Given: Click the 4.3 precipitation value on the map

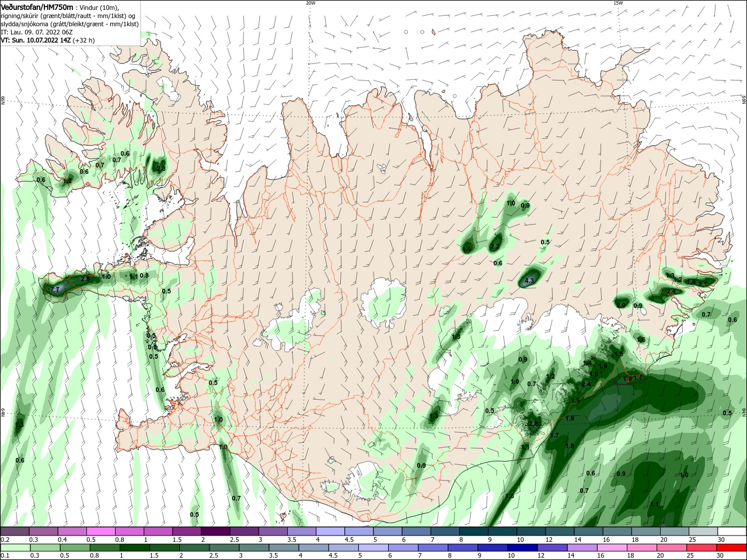Looking at the screenshot, I should pyautogui.click(x=529, y=281).
